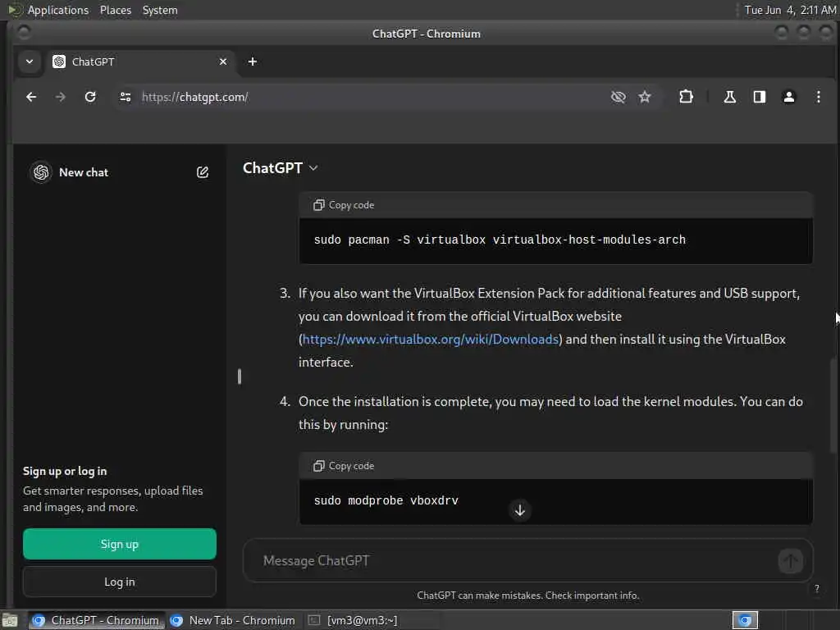Click the show desktop icon in taskbar
Viewport: 840px width, 630px height.
click(x=10, y=620)
